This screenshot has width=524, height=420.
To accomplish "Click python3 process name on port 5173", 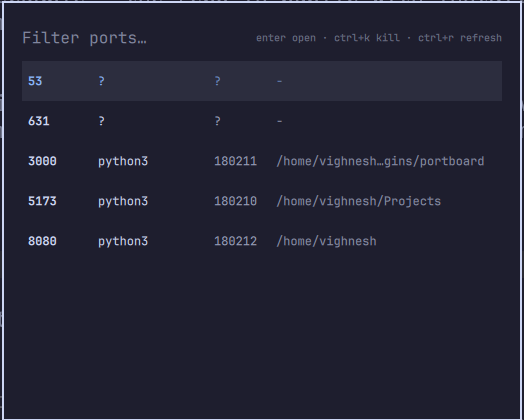I will [x=123, y=202].
